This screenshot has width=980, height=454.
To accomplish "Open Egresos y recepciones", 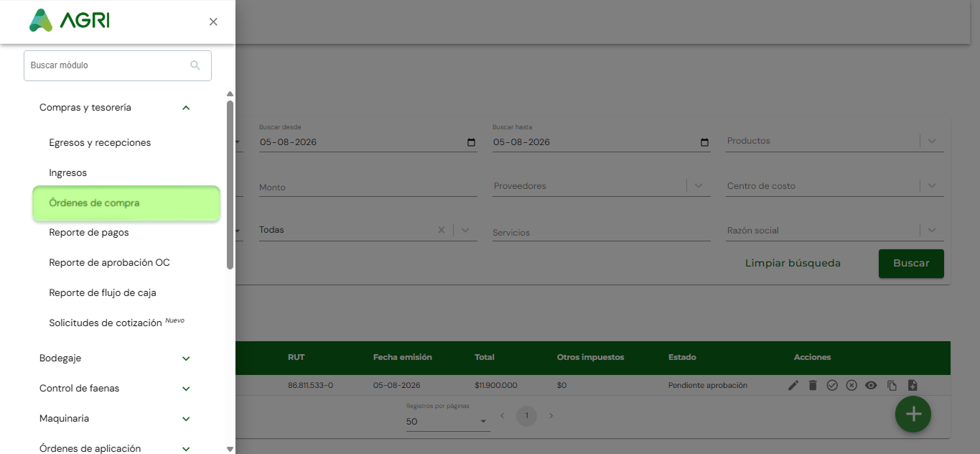I will 100,142.
